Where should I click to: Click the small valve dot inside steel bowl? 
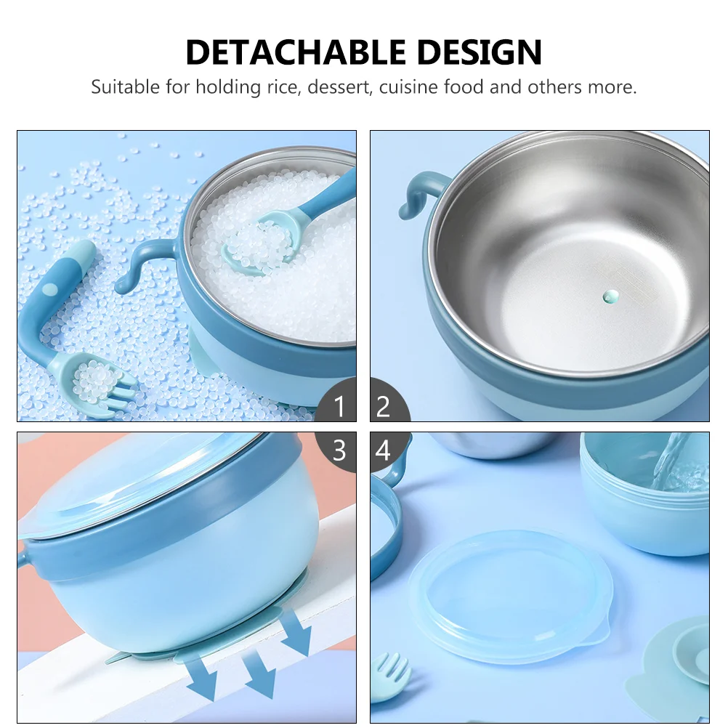click(610, 296)
